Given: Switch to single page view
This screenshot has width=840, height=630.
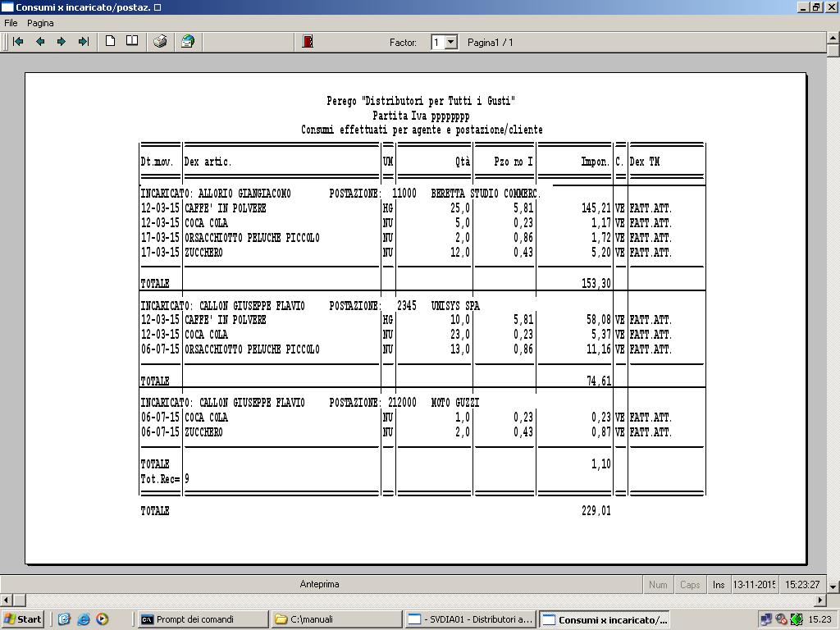Looking at the screenshot, I should pyautogui.click(x=111, y=41).
